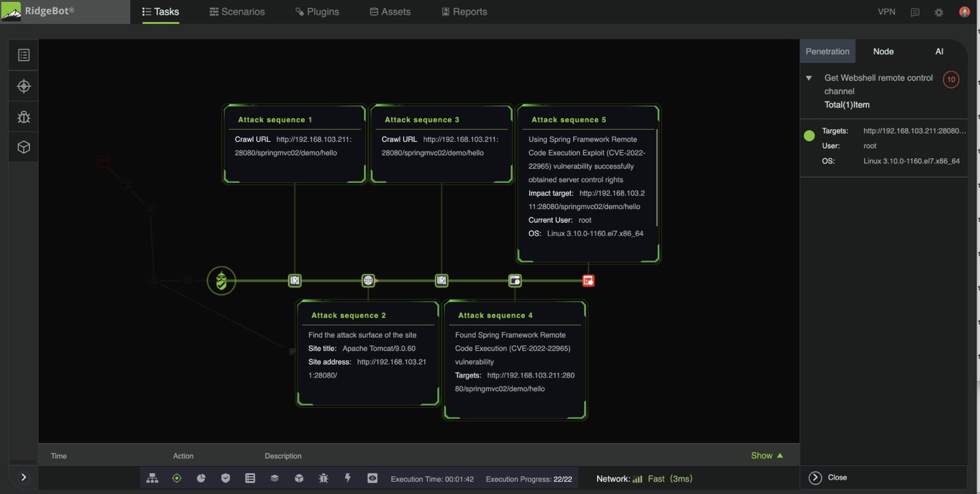Click the RidgeBot logo
The image size is (980, 494).
pyautogui.click(x=38, y=11)
